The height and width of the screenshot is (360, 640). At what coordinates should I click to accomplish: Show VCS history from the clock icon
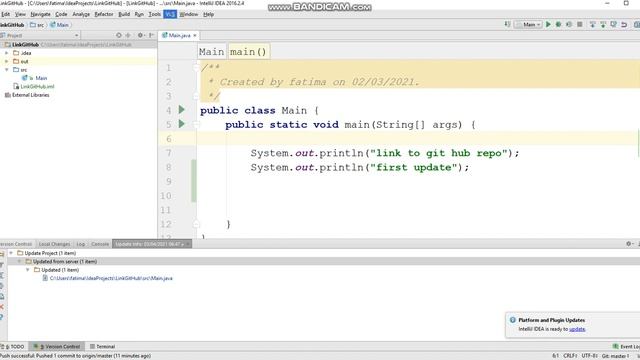coord(613,24)
